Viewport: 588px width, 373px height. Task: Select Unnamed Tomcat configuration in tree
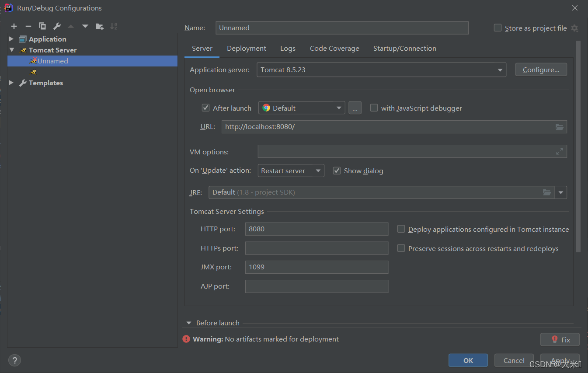92,61
